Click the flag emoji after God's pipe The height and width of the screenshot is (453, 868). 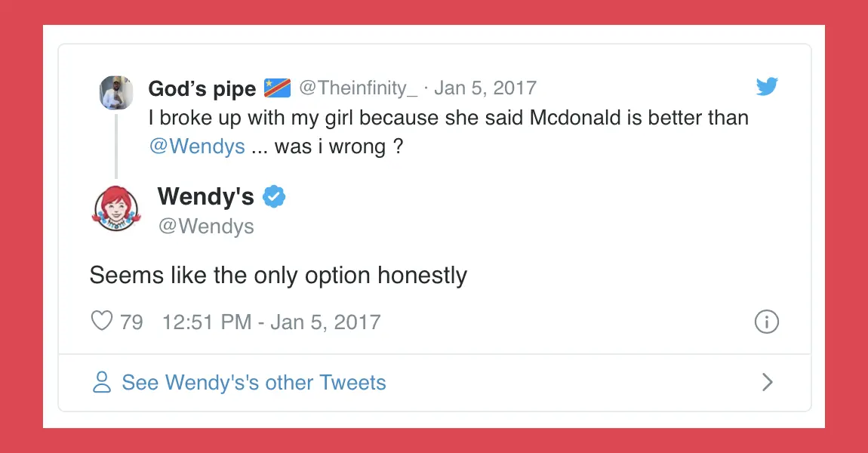coord(277,88)
